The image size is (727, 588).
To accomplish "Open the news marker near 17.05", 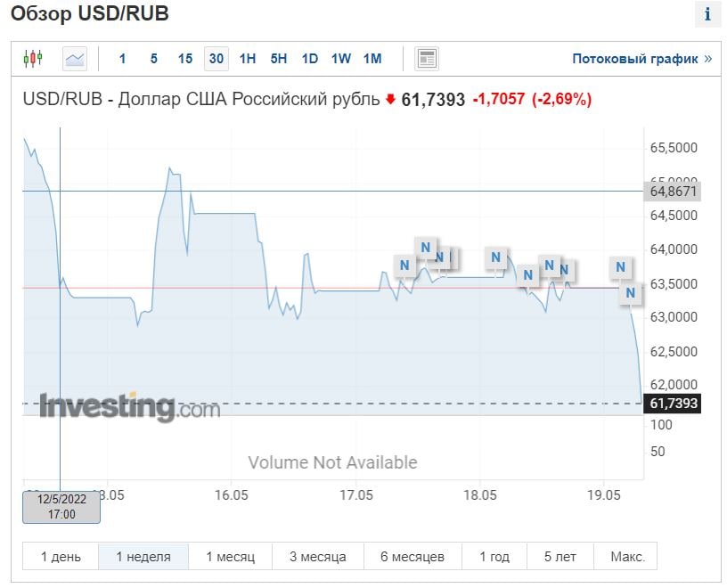I will [404, 265].
